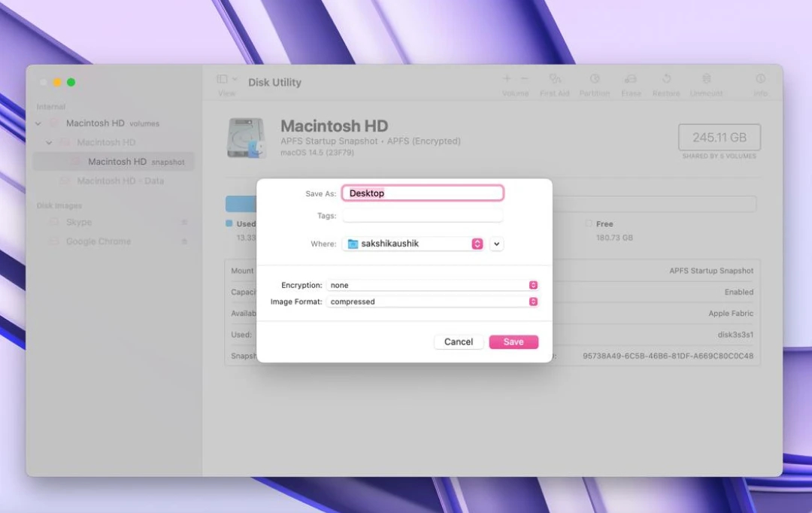Click the blue used space bar
The width and height of the screenshot is (812, 513).
[x=241, y=204]
